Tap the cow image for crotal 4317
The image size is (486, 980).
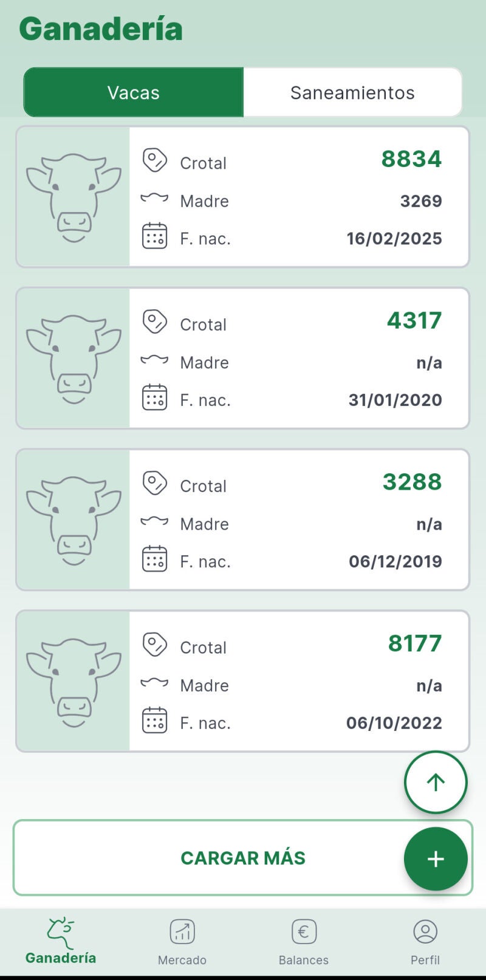[74, 358]
